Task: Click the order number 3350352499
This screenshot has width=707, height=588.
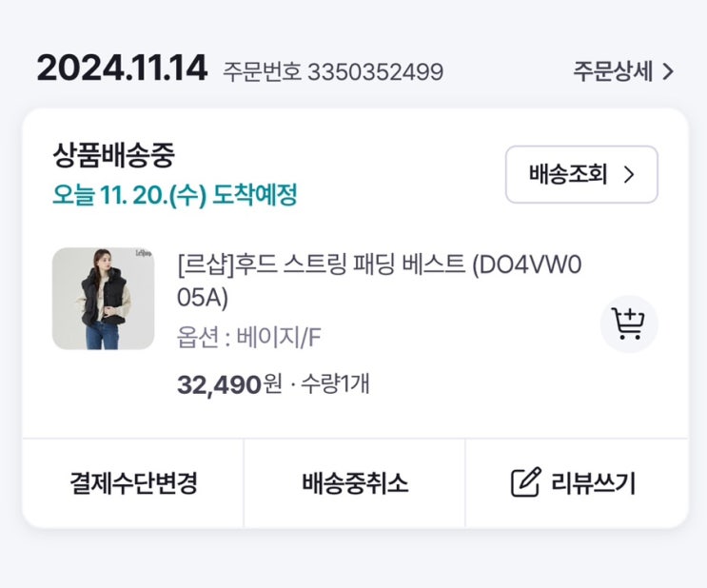Action: [x=375, y=71]
